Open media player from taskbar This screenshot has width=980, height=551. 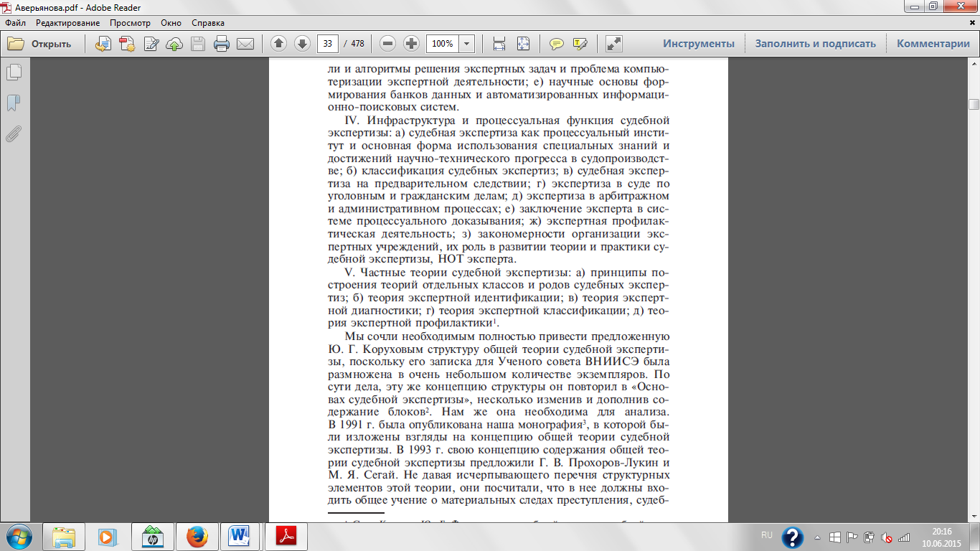click(109, 536)
